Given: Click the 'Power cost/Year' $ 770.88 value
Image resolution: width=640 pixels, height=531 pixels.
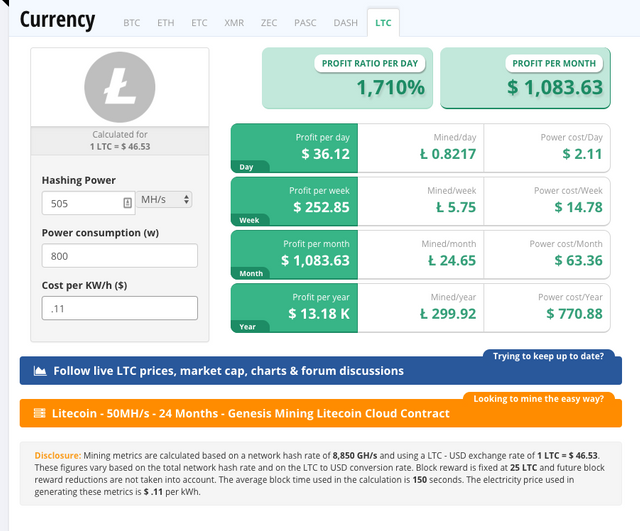Looking at the screenshot, I should click(574, 314).
